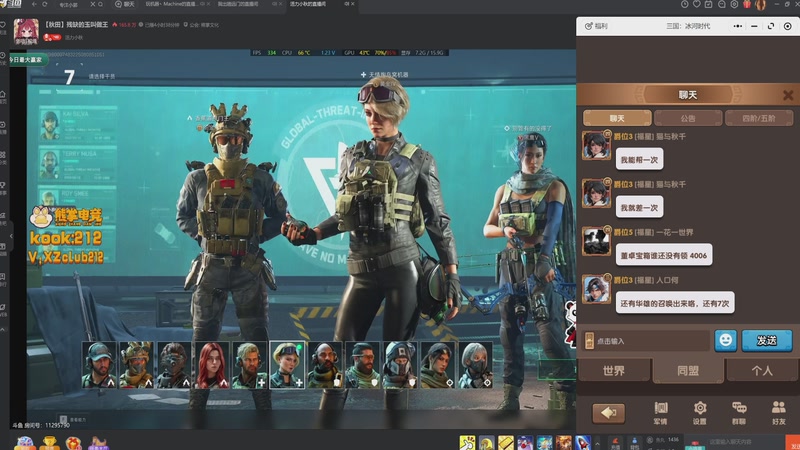800x450 pixels.
Task: Open the three-dots more menu in mini window
Action: click(x=738, y=26)
